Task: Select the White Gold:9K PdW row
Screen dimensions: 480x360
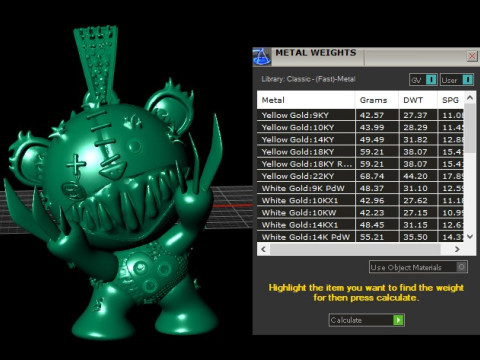Action: [x=360, y=188]
